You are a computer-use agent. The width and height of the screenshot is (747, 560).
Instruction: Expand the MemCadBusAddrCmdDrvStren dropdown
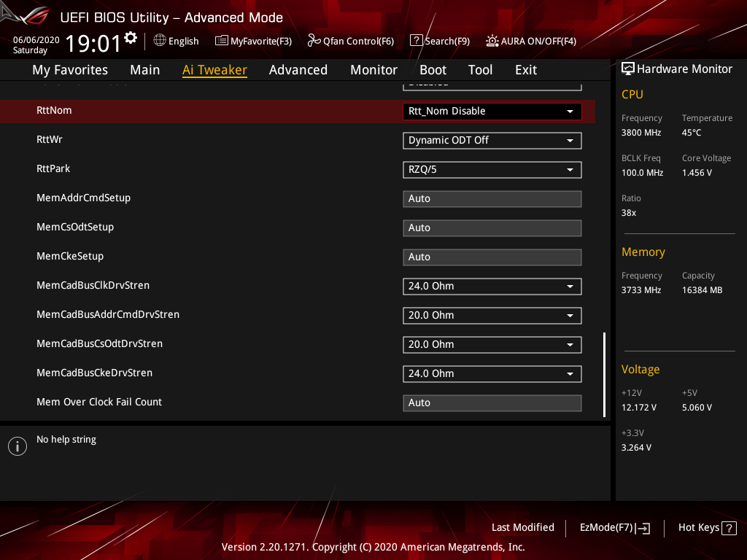pyautogui.click(x=492, y=315)
